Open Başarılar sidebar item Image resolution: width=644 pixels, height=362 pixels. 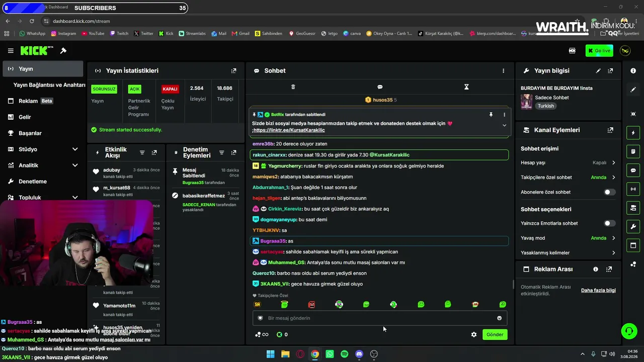(43, 133)
